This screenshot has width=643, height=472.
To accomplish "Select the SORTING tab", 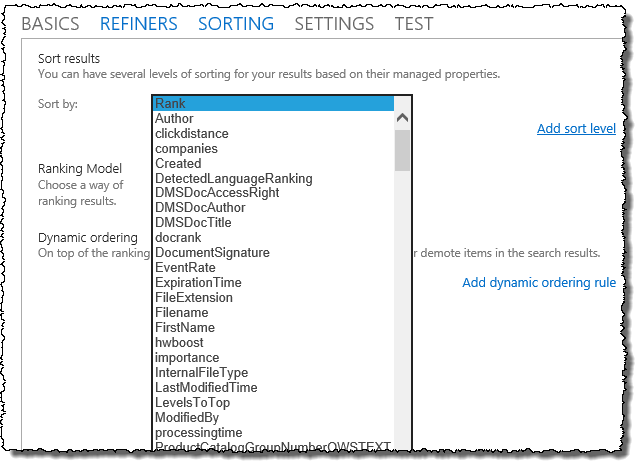I will point(236,24).
